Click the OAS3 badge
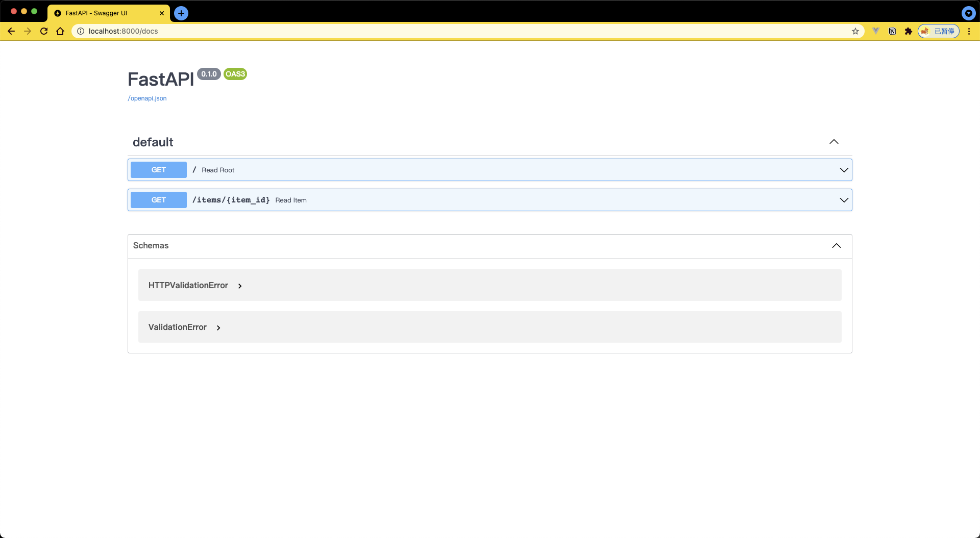Viewport: 980px width, 538px height. click(235, 74)
